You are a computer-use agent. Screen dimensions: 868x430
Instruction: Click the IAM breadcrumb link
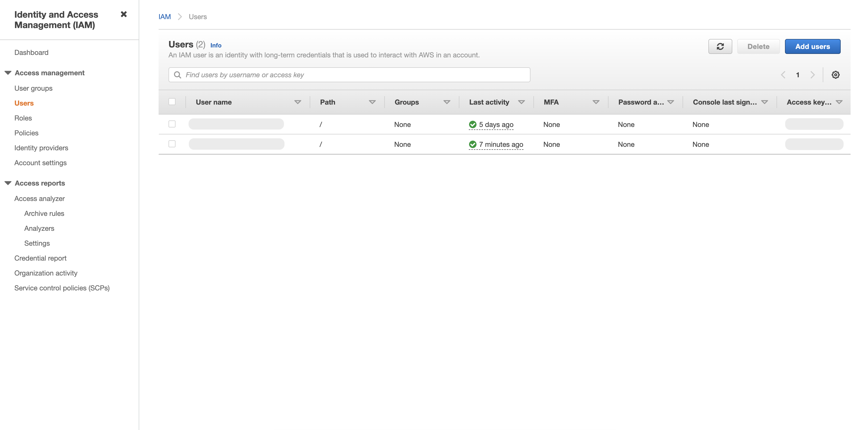tap(164, 17)
